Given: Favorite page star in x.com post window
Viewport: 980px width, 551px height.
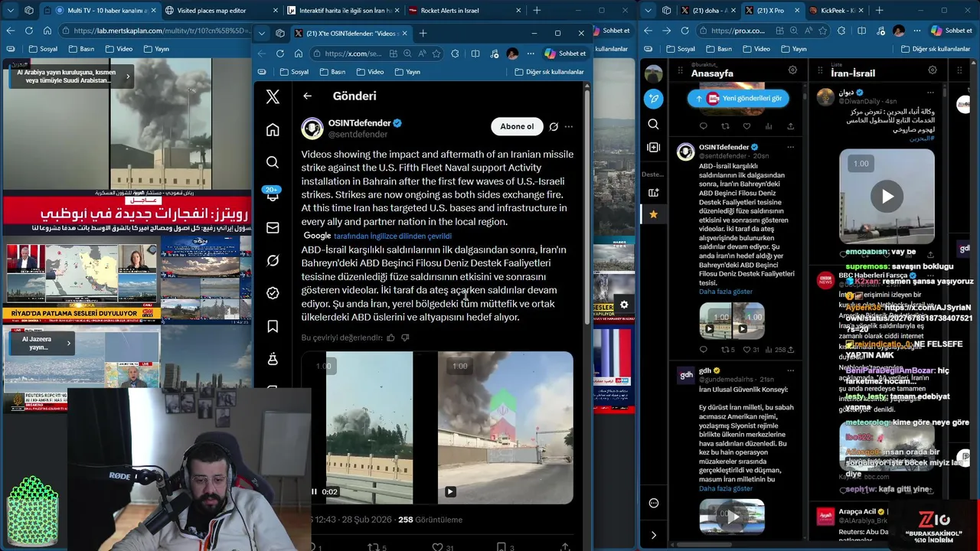Looking at the screenshot, I should coord(436,54).
